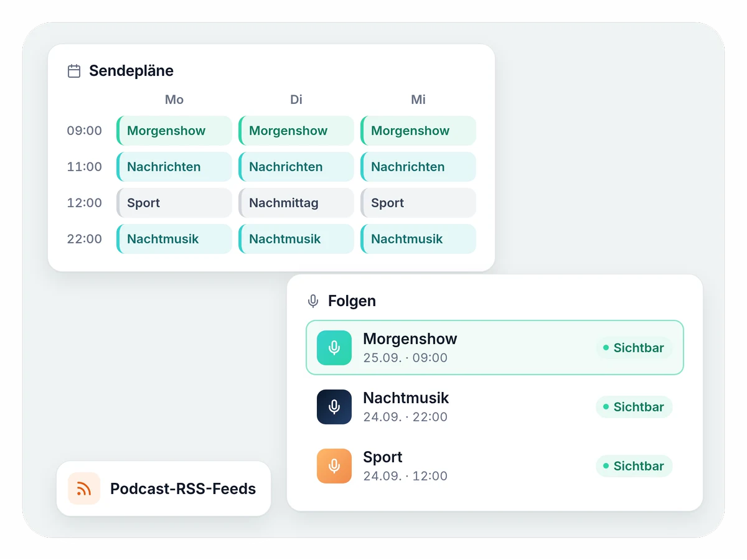Viewport: 747px width, 560px height.
Task: Open Wednesday 11:00 Nachrichten slot
Action: [418, 167]
